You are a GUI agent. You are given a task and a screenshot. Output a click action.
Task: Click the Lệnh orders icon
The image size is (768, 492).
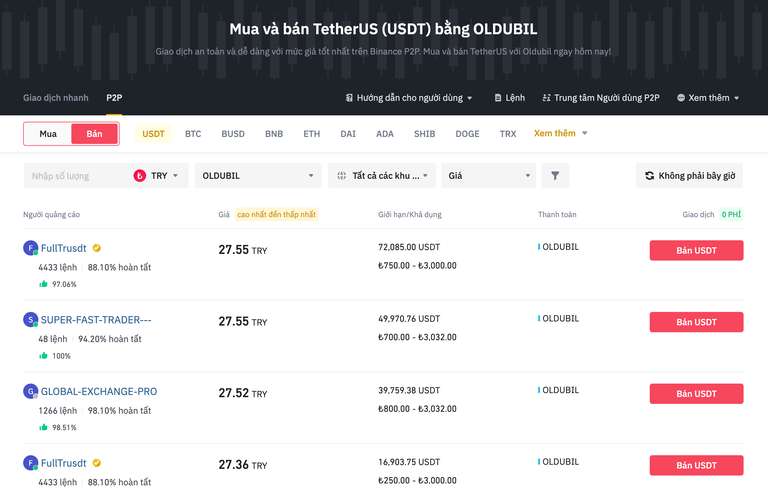point(497,98)
